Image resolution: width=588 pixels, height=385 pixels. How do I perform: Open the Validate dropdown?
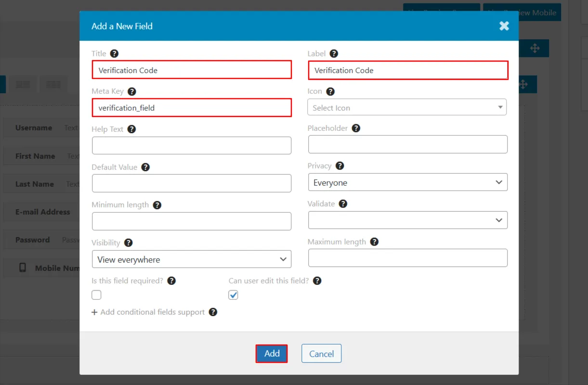click(x=407, y=220)
